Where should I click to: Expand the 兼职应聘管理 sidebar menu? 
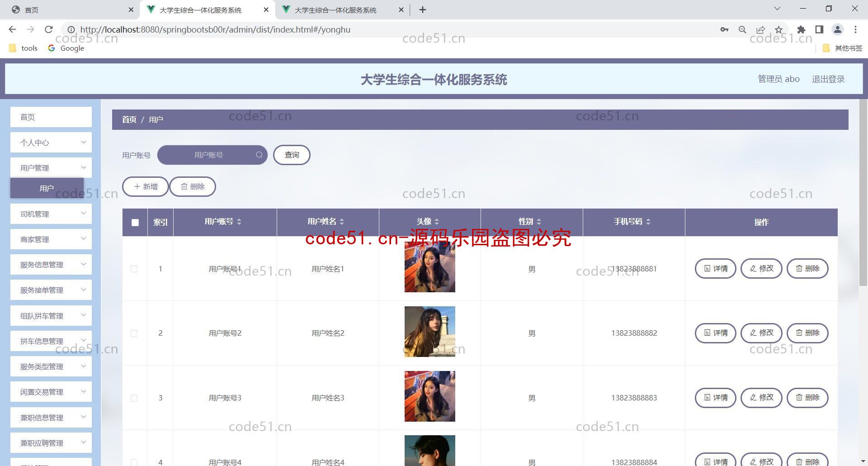[51, 443]
